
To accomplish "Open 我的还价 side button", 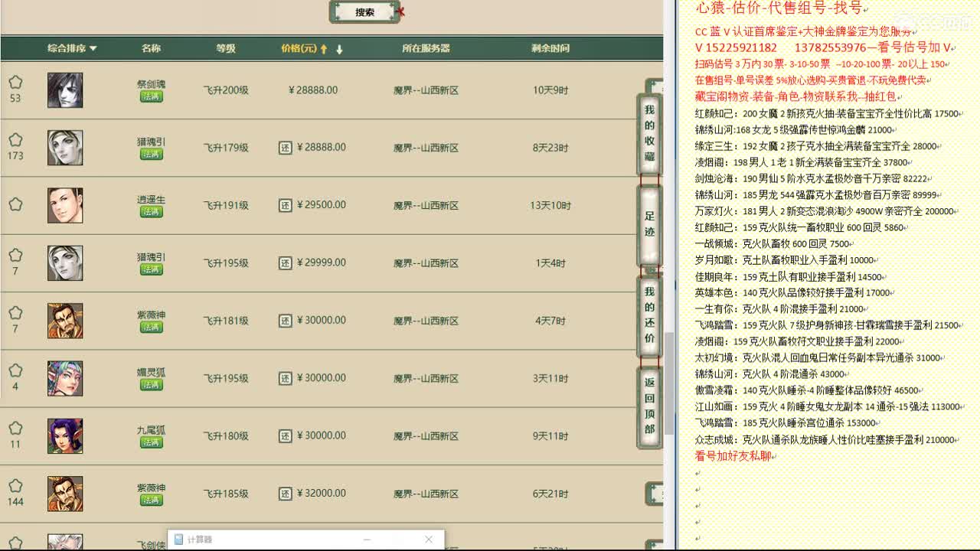I will [649, 315].
